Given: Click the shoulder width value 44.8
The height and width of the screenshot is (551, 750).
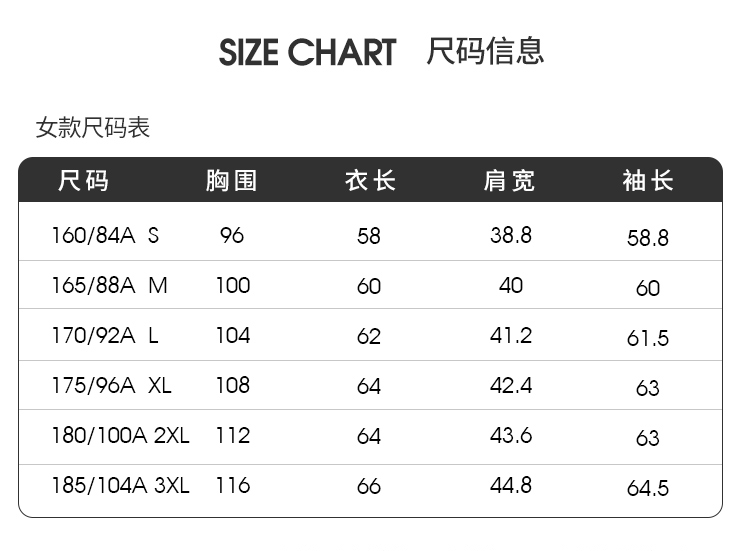Looking at the screenshot, I should pyautogui.click(x=511, y=486).
